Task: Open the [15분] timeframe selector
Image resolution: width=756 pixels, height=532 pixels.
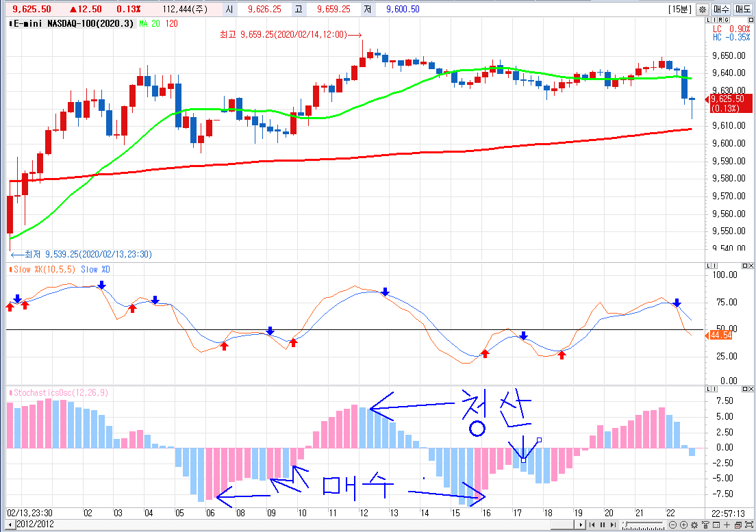Action: [x=680, y=10]
